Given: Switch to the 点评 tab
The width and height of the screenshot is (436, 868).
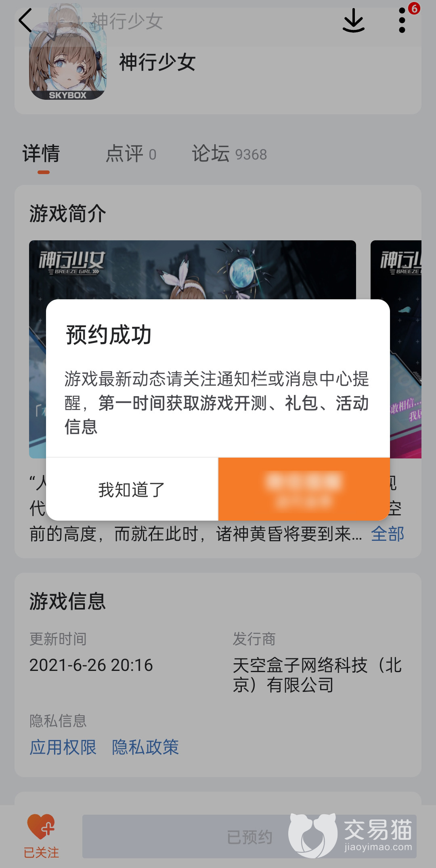Looking at the screenshot, I should coord(131,154).
